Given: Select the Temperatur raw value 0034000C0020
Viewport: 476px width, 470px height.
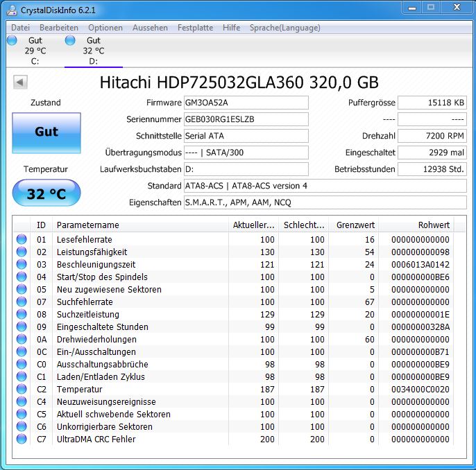Looking at the screenshot, I should [420, 389].
